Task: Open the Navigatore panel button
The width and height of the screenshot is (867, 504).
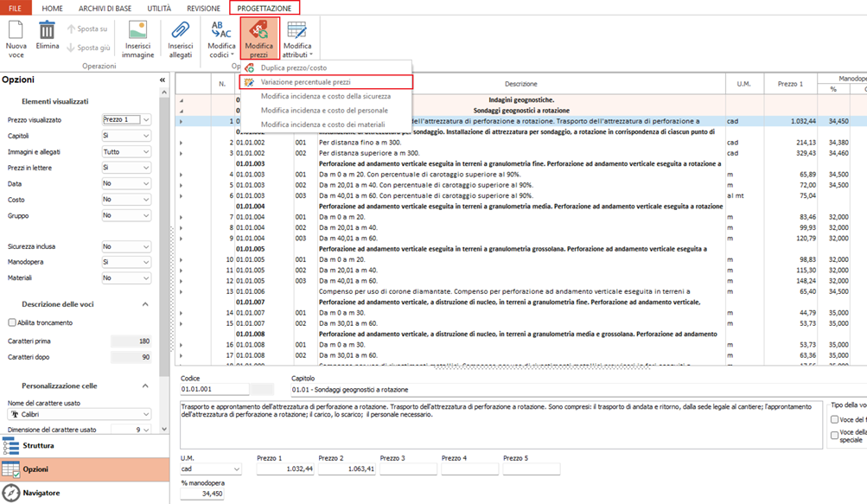Action: point(85,493)
